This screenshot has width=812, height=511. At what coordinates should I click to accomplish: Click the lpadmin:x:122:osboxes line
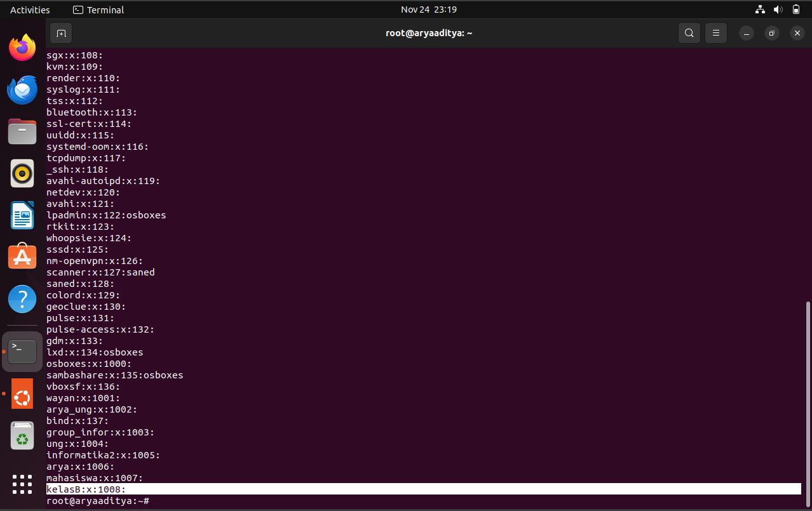click(x=106, y=215)
